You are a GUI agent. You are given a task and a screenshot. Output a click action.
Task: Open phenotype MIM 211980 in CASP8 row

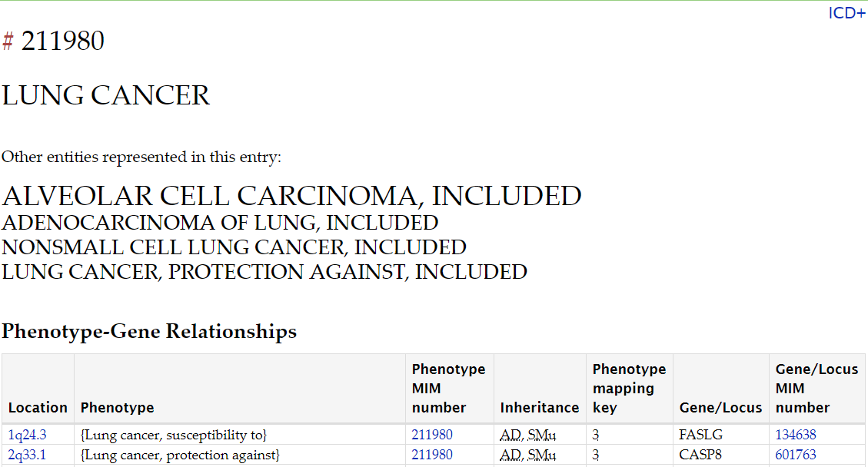[x=432, y=455]
